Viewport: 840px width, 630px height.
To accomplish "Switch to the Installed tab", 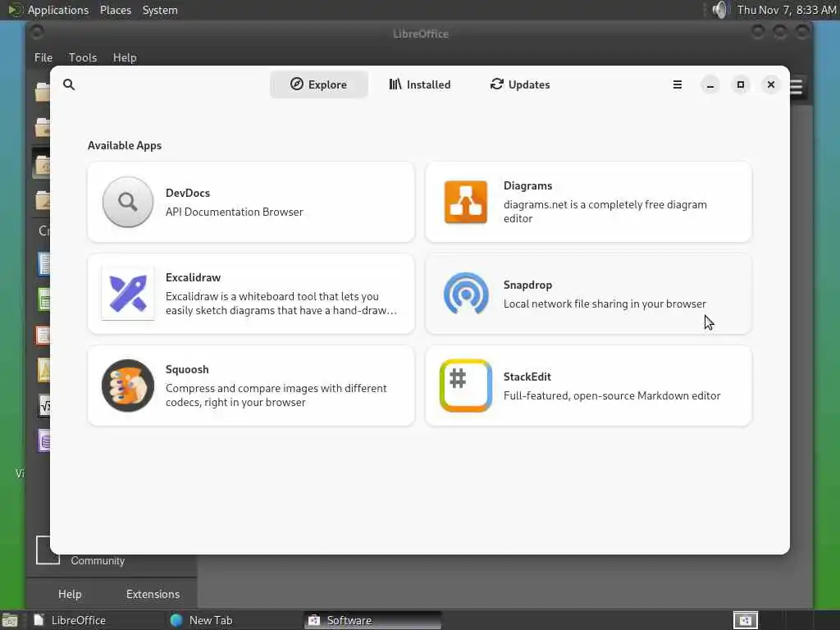I will (x=419, y=84).
